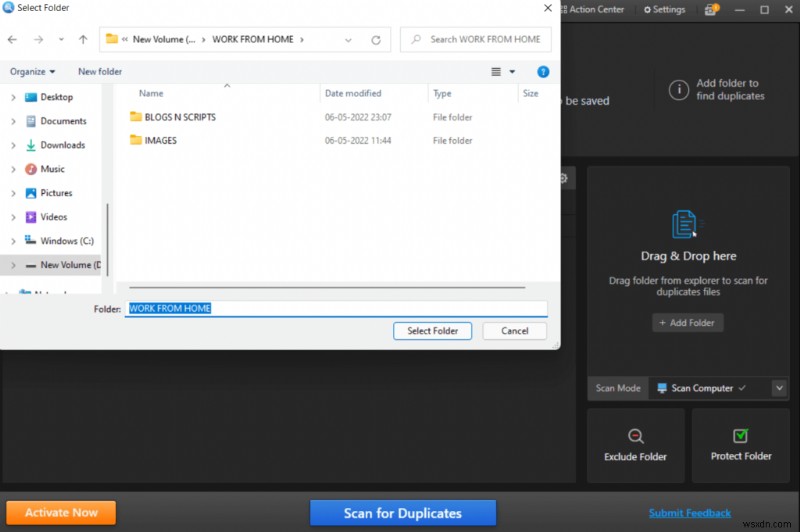The height and width of the screenshot is (532, 800).
Task: Click New Volume breadcrumb in address bar
Action: [x=164, y=39]
